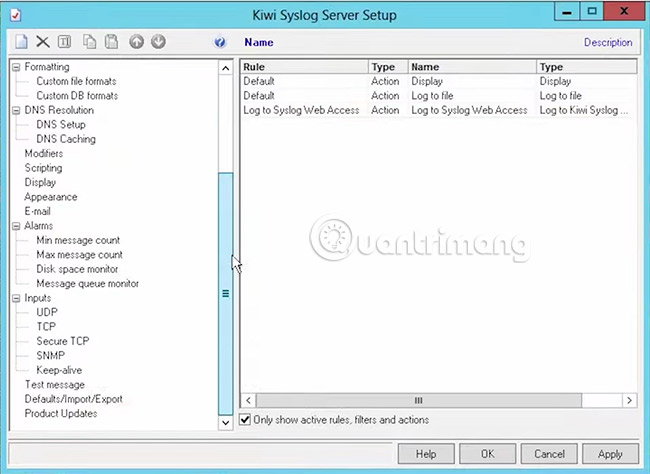The image size is (650, 474).
Task: Click the Move Down arrow icon
Action: coord(158,42)
